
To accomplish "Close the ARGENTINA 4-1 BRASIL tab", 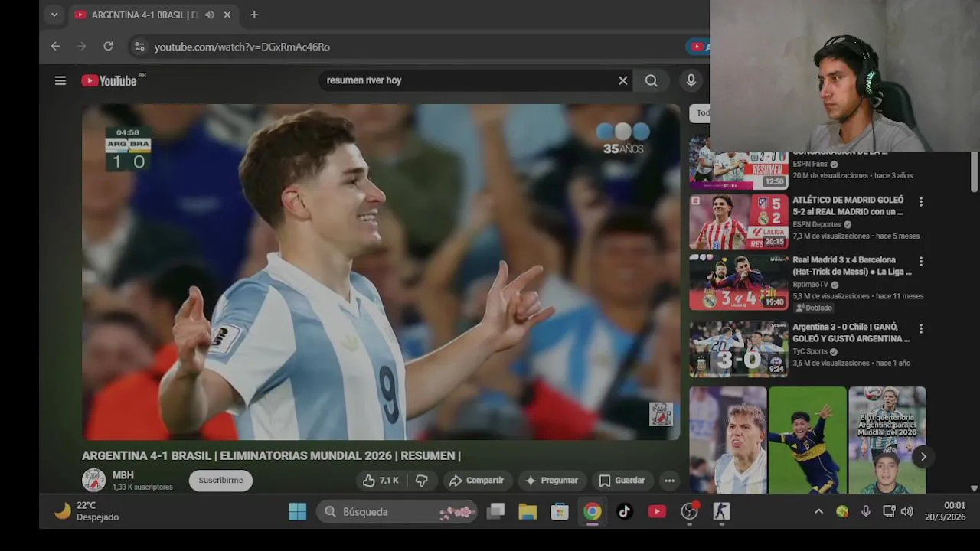I will point(227,15).
